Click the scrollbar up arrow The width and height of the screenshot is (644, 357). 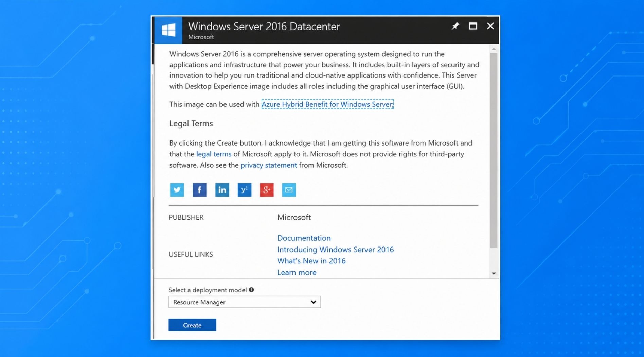click(x=494, y=49)
